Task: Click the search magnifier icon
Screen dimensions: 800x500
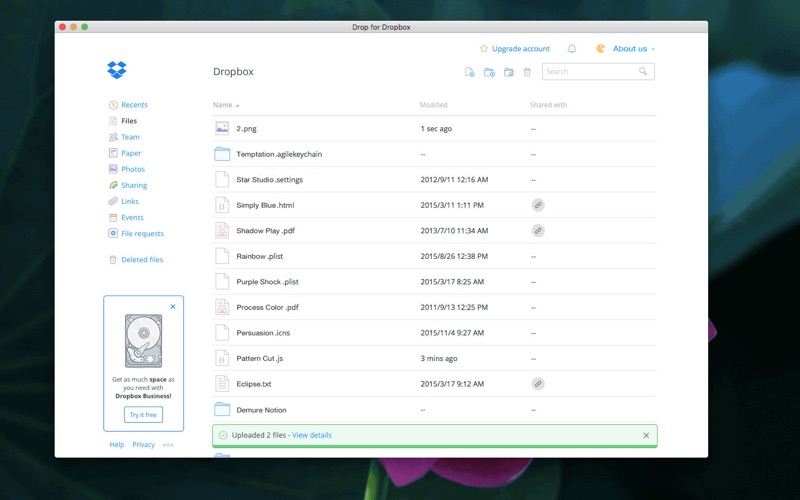Action: 643,71
